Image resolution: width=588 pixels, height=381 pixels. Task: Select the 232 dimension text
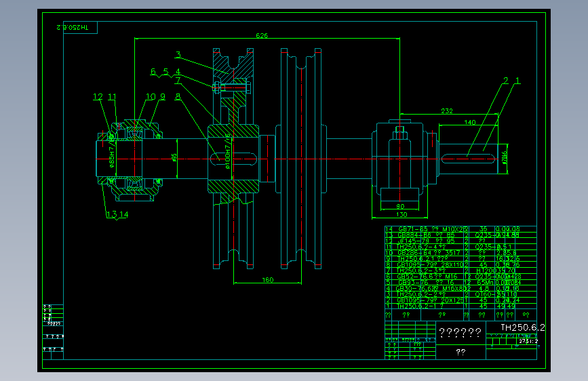(447, 111)
